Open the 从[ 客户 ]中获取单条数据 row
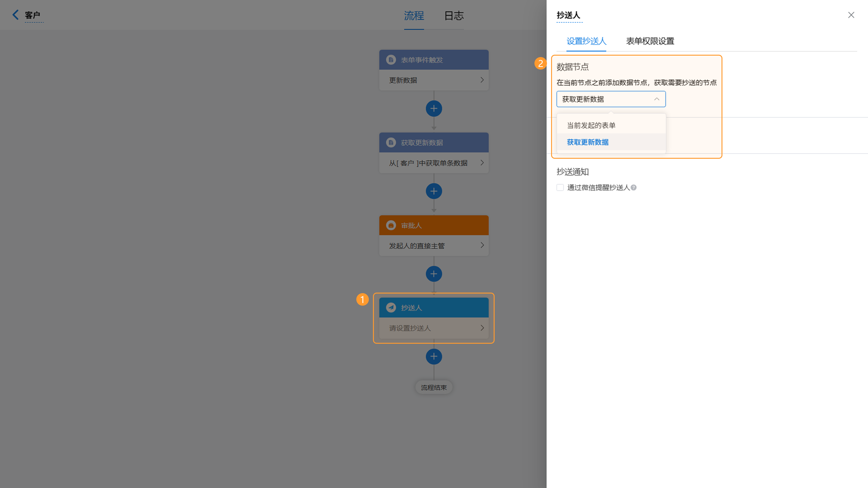The height and width of the screenshot is (488, 868). (434, 163)
